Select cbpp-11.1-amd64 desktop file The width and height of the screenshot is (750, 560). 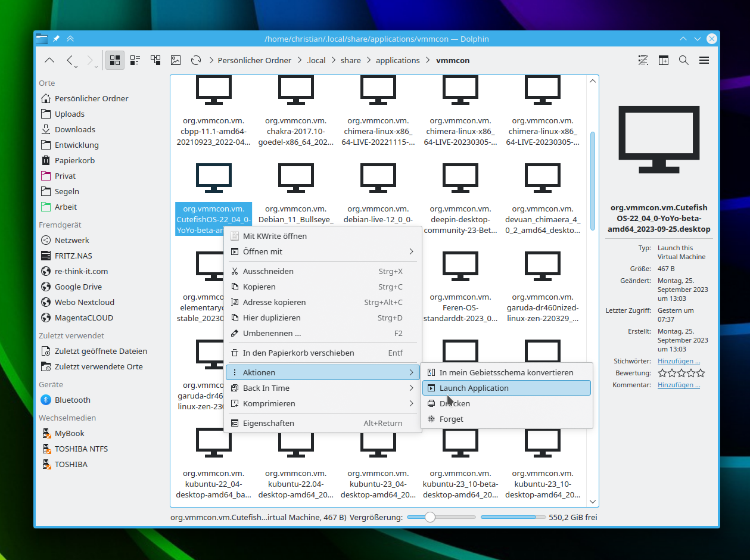click(x=214, y=111)
